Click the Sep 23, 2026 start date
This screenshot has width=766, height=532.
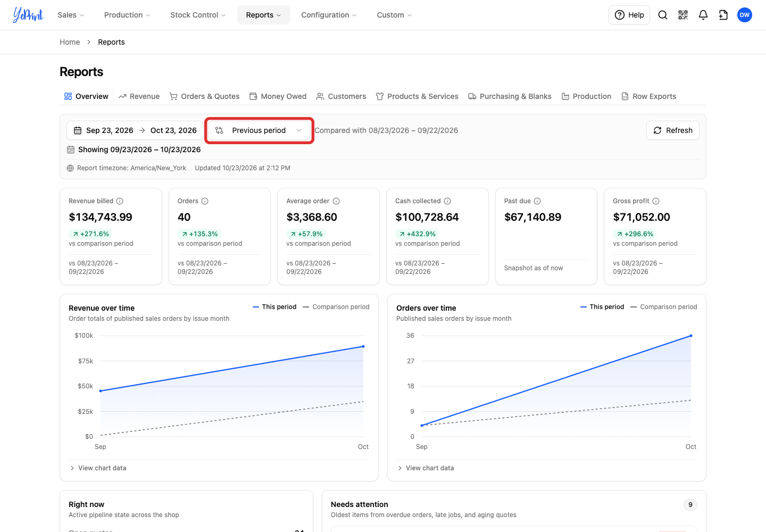click(110, 130)
